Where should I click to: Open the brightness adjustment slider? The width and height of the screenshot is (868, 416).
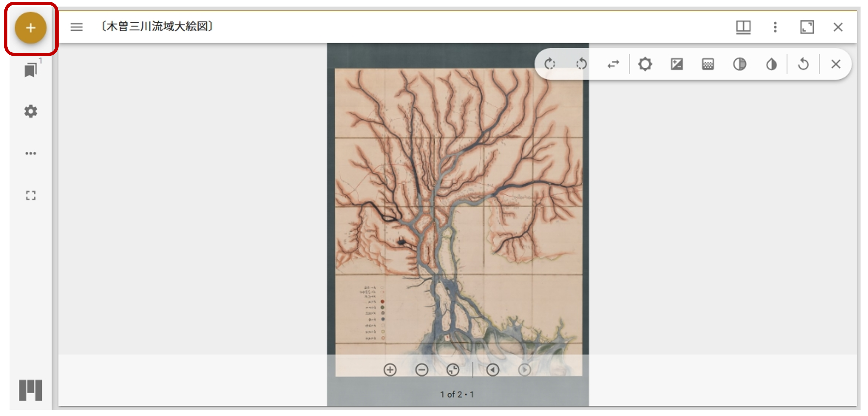click(x=645, y=64)
